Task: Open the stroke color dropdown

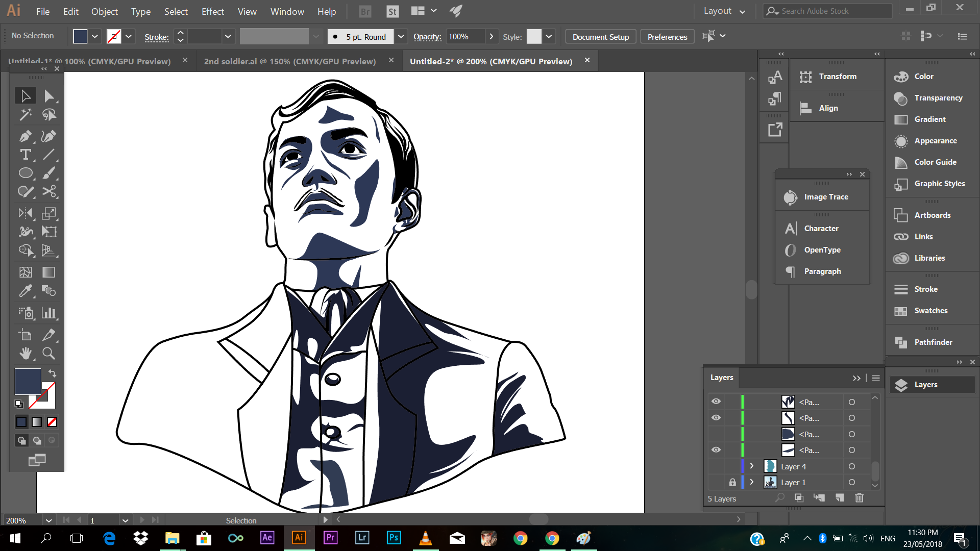Action: click(129, 36)
